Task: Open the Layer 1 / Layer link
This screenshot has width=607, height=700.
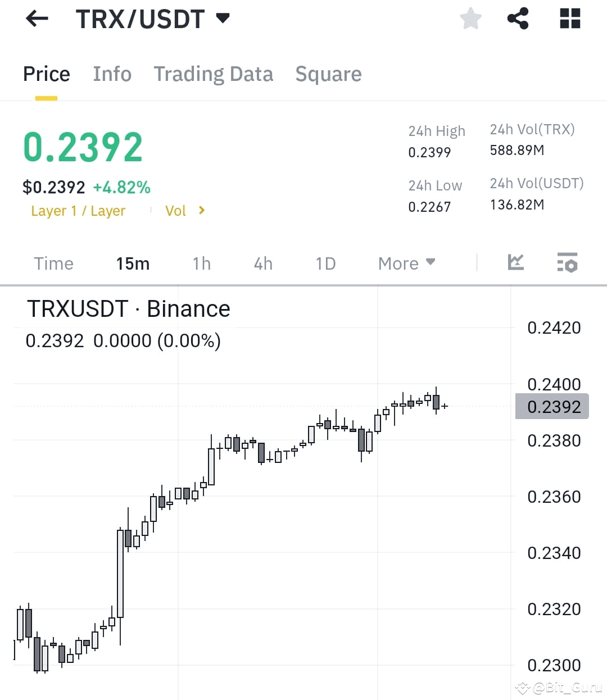Action: (x=78, y=211)
